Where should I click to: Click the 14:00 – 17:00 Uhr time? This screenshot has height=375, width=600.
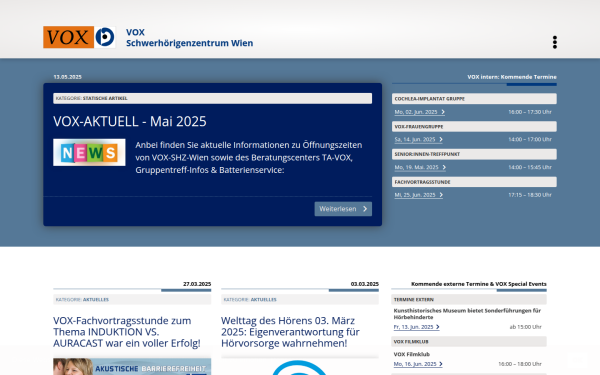[x=530, y=140]
